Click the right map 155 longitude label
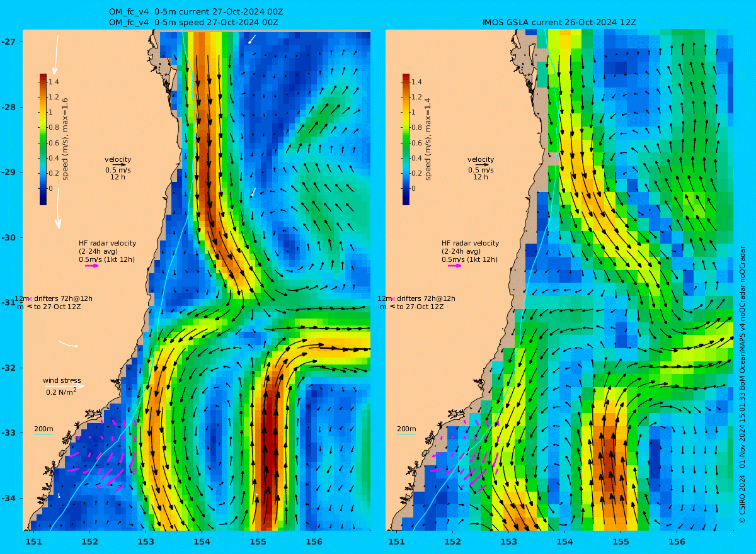 (x=621, y=541)
